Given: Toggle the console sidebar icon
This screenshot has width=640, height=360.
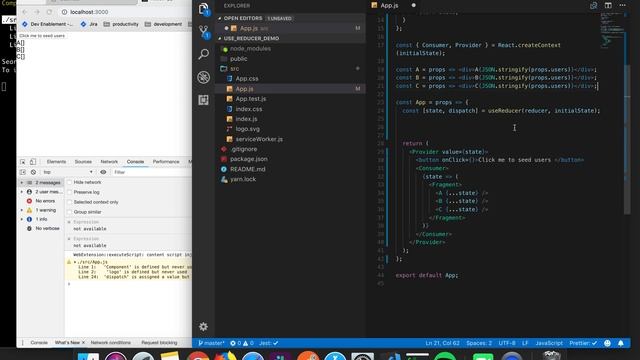Looking at the screenshot, I should [23, 172].
